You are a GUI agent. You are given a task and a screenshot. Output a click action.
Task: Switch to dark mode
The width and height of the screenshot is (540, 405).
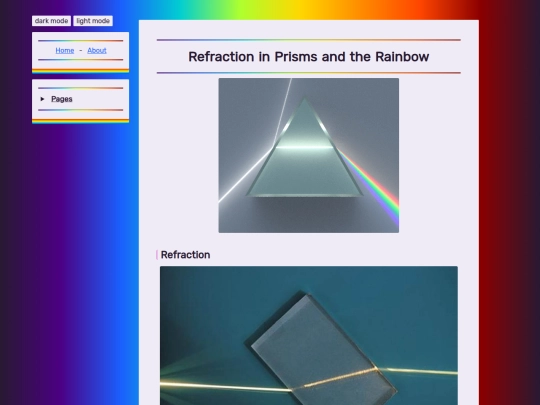(51, 21)
